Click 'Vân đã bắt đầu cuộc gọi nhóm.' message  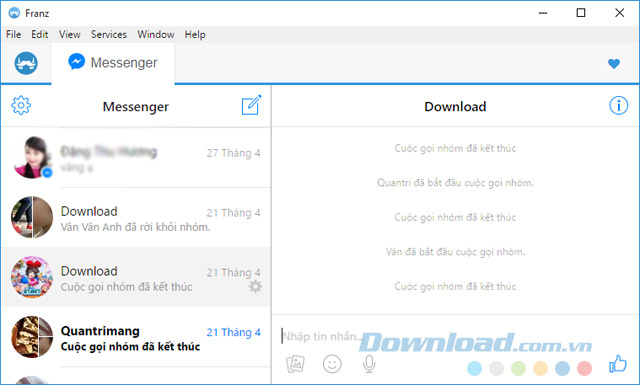click(x=455, y=251)
